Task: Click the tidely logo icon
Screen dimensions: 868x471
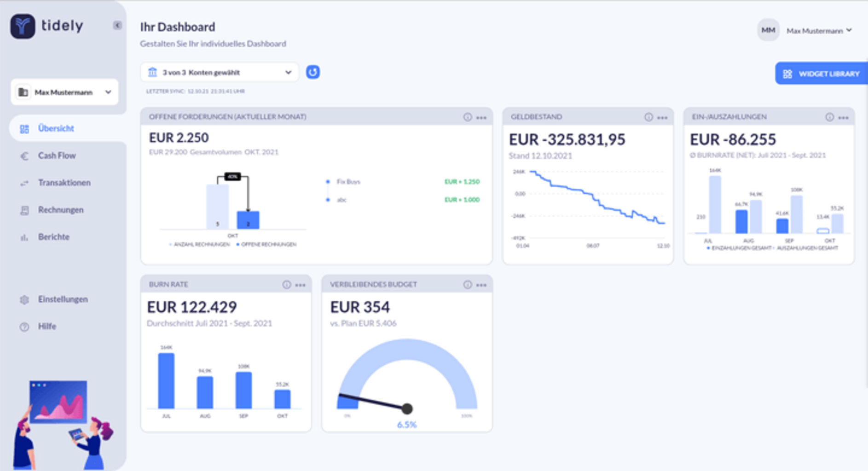Action: (23, 26)
